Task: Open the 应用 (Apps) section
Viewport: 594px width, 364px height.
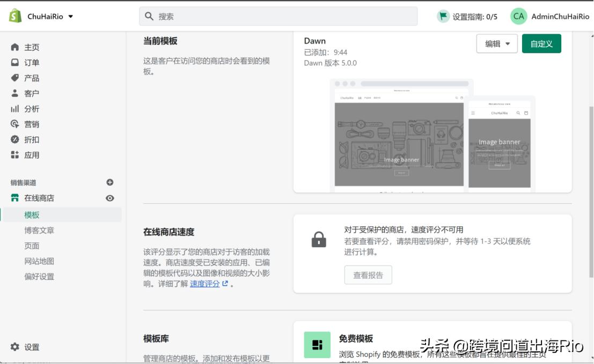Action: tap(32, 154)
